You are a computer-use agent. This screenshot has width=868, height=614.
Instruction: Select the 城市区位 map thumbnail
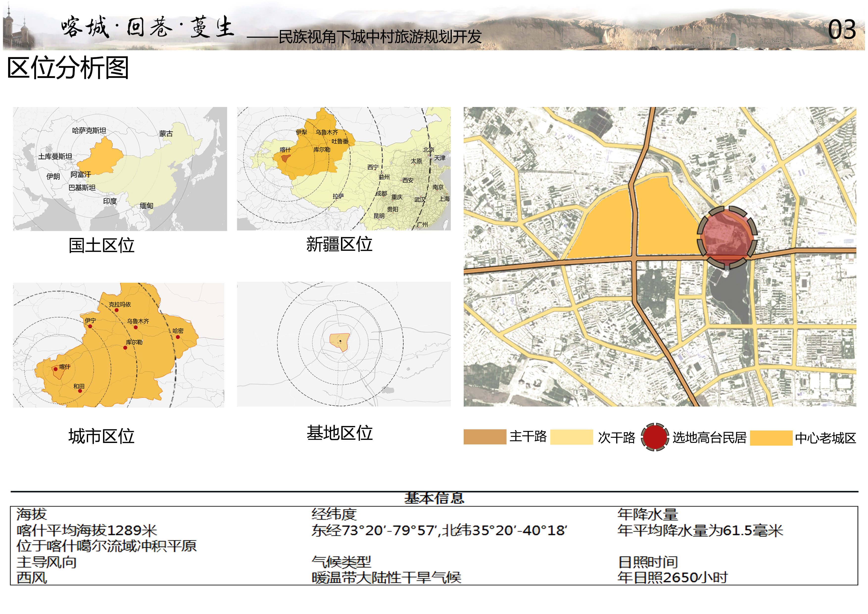[118, 345]
